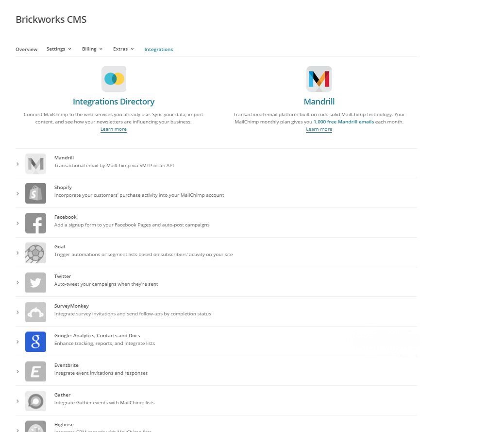Viewport: 504px width, 432px height.
Task: Click the Mandrill heading link
Action: (x=319, y=102)
